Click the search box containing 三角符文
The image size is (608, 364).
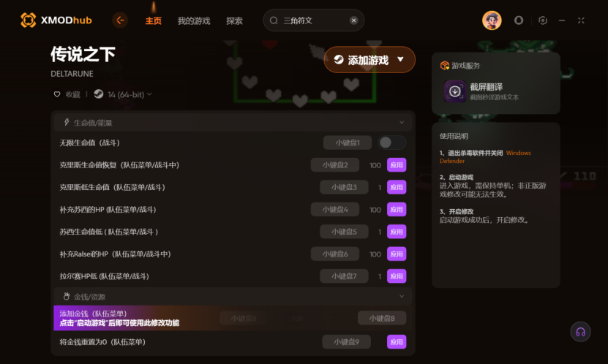coord(313,20)
